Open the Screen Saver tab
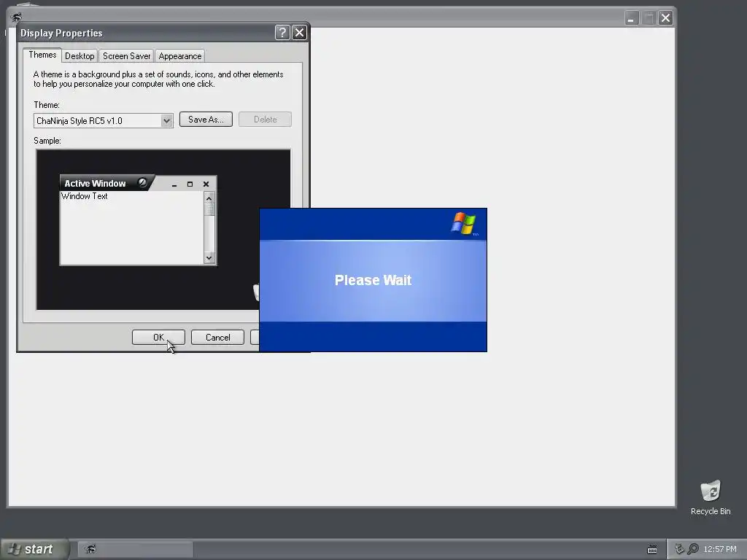This screenshot has height=560, width=747. [x=126, y=55]
